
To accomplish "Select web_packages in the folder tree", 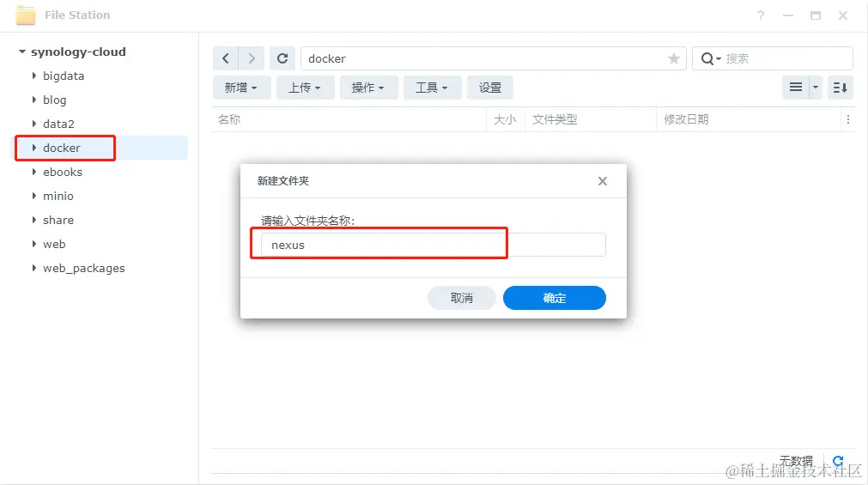I will click(84, 269).
